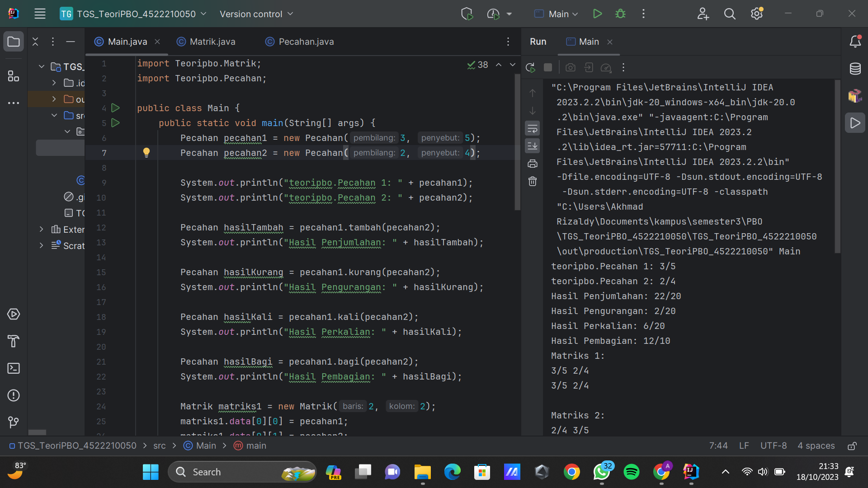Open the Version control dropdown

(256, 14)
